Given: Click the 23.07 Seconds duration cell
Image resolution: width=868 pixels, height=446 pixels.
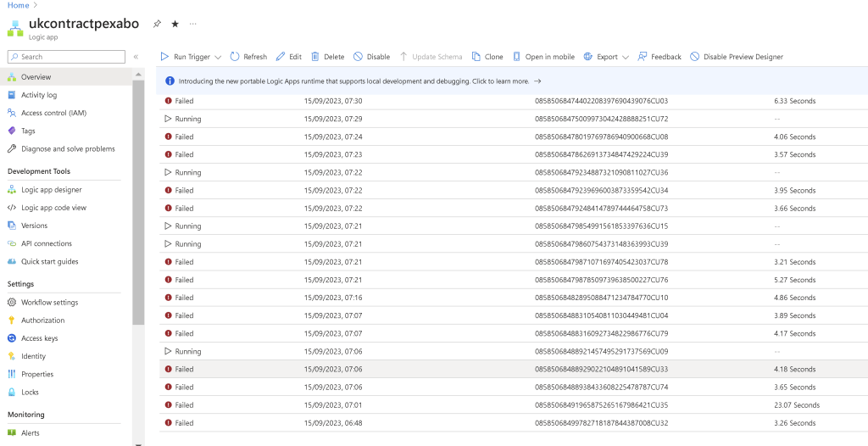Looking at the screenshot, I should [x=797, y=405].
